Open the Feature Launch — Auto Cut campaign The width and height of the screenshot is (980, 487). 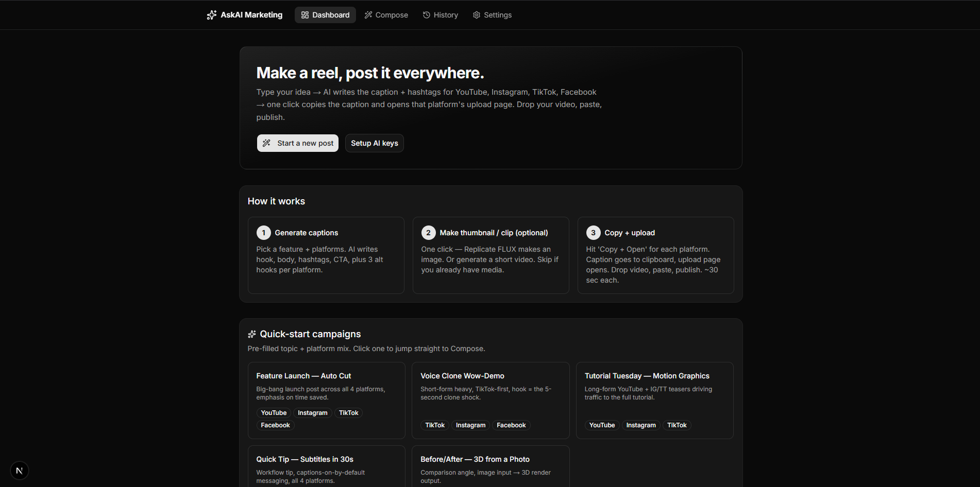(x=327, y=401)
